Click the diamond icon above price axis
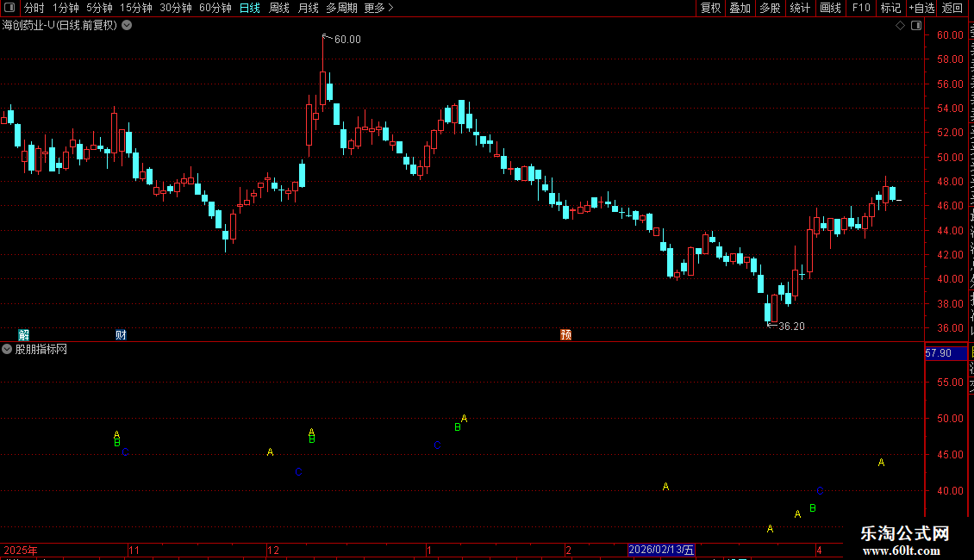Viewport: 974px width, 560px height. click(x=900, y=26)
